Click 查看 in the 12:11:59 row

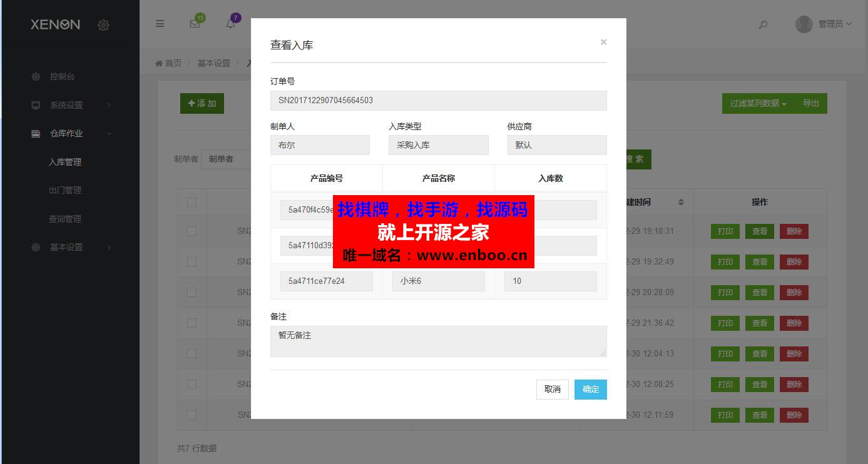coord(760,415)
